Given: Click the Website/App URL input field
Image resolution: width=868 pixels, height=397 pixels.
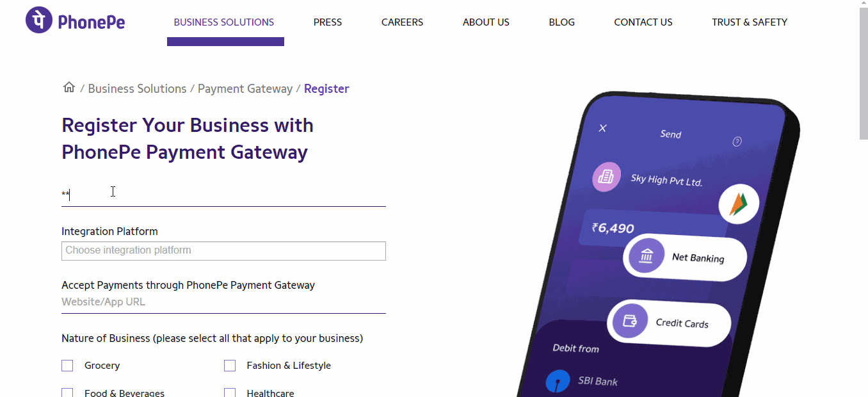Looking at the screenshot, I should (223, 302).
